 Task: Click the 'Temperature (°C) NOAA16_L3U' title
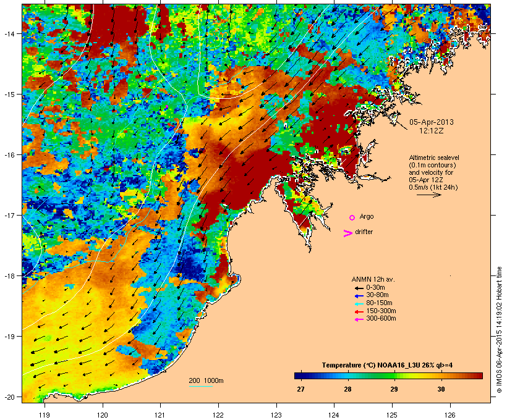(x=371, y=366)
